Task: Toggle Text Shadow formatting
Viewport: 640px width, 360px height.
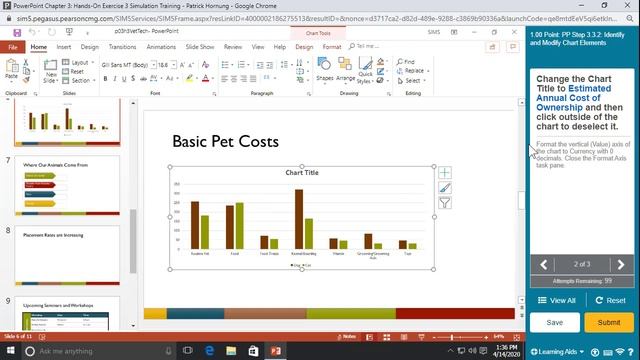Action: coord(133,78)
